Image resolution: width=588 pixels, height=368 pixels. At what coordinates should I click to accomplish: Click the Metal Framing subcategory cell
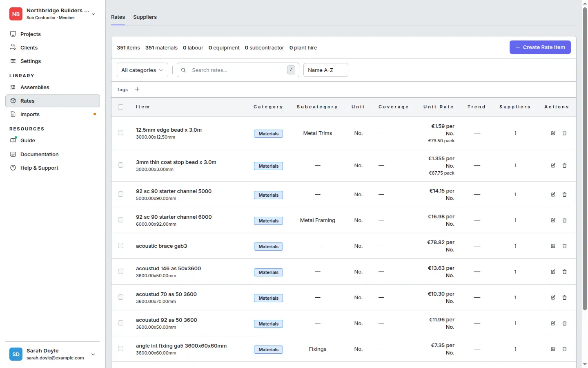pyautogui.click(x=318, y=220)
